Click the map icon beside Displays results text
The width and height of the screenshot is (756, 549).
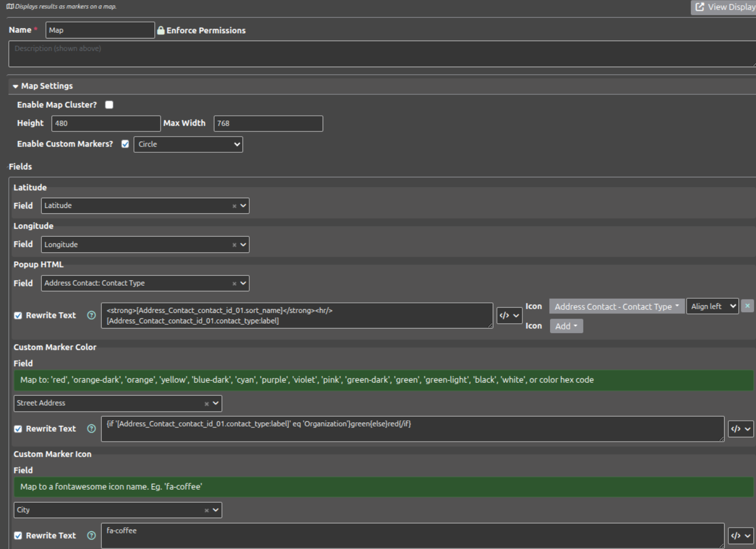[x=10, y=7]
